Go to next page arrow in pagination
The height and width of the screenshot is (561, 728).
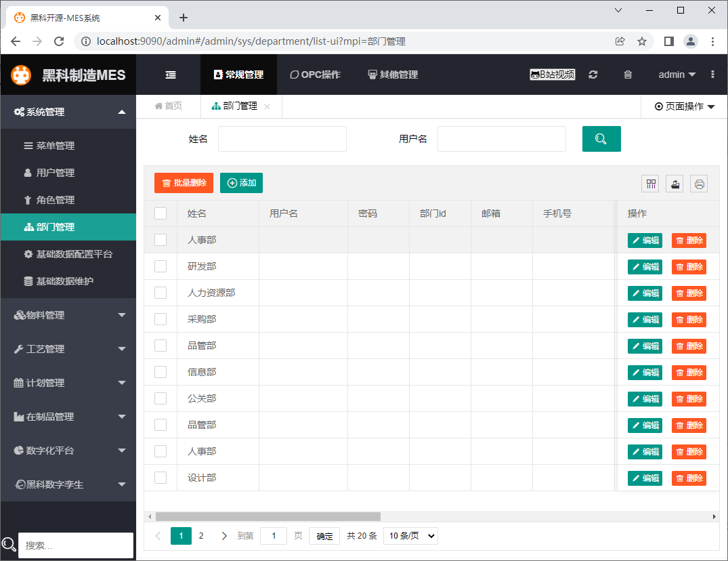tap(224, 536)
